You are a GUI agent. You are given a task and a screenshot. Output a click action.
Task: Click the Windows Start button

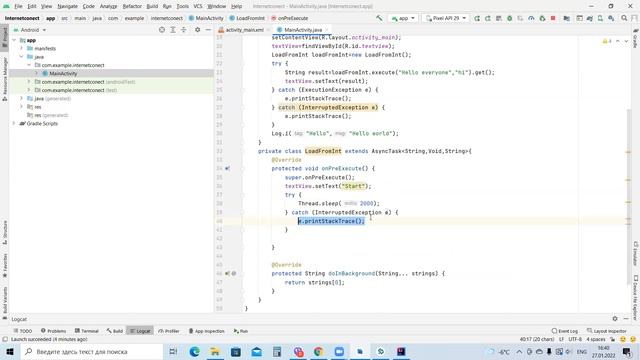(10, 351)
